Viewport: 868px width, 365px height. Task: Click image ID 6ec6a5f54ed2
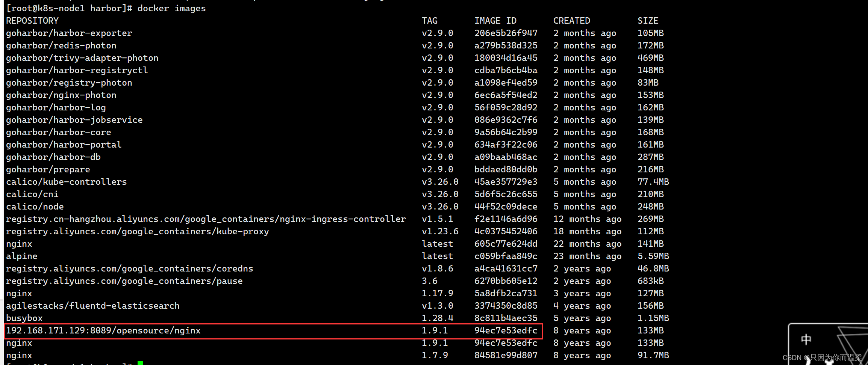click(x=506, y=95)
